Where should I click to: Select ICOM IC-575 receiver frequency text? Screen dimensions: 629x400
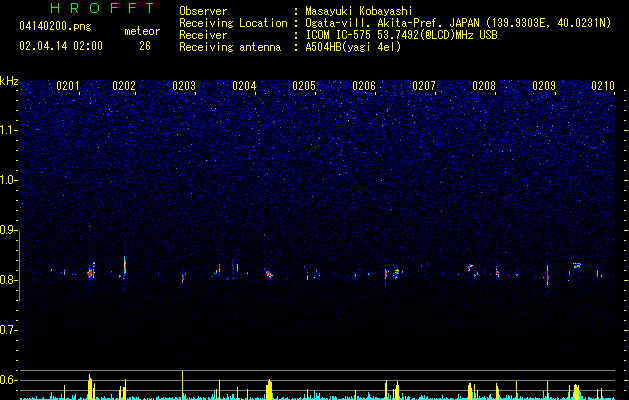tap(401, 35)
